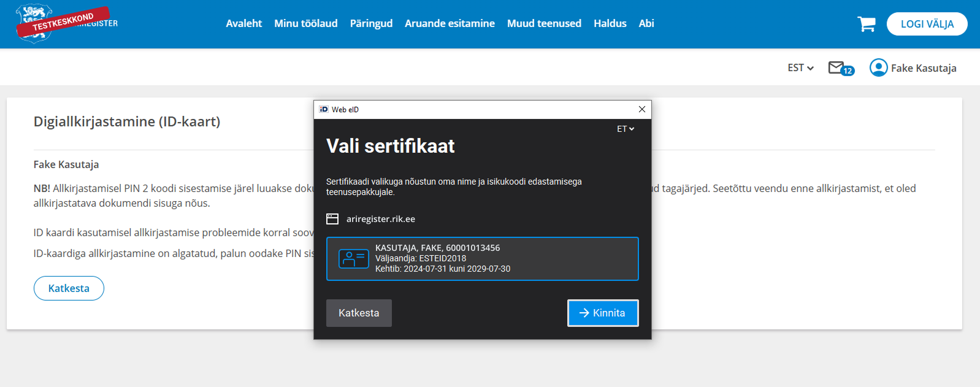980x387 pixels.
Task: Open Päringud menu
Action: pyautogui.click(x=371, y=23)
